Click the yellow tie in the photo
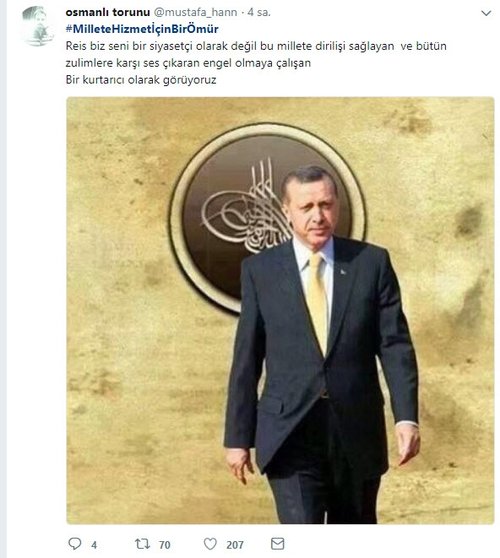Image resolution: width=500 pixels, height=558 pixels. tap(317, 302)
